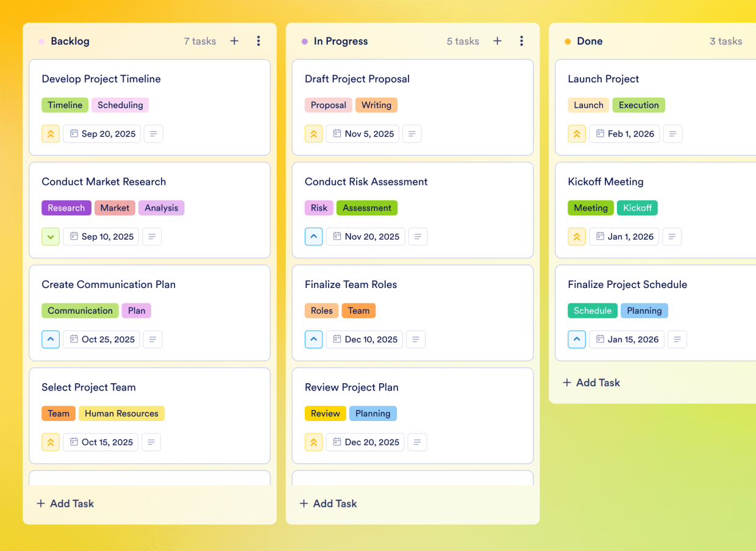Open the In Progress column options menu
Viewport: 756px width, 551px height.
522,41
